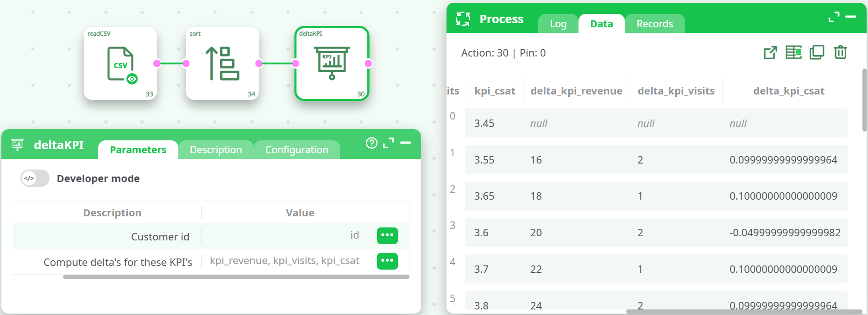Click the kpi_csat value 3.7

(481, 269)
